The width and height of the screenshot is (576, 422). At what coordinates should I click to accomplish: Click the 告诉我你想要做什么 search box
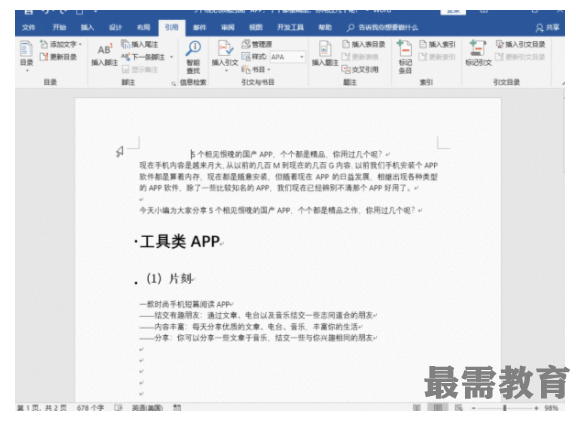pyautogui.click(x=383, y=28)
